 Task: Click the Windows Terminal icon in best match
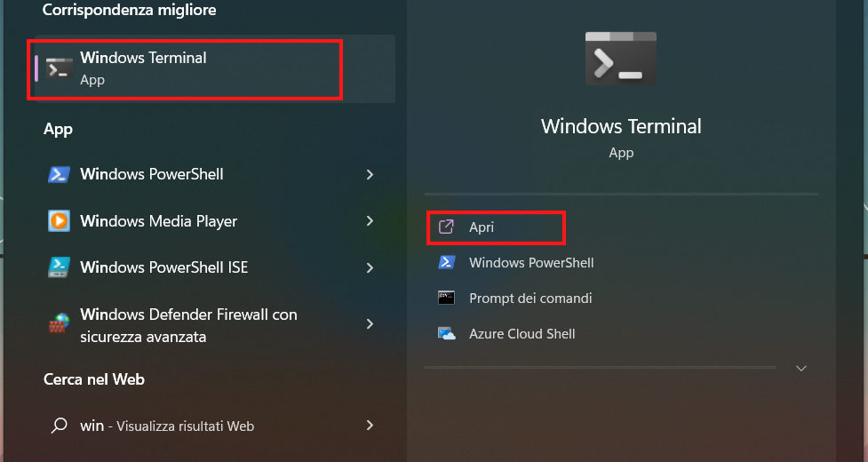pyautogui.click(x=60, y=68)
